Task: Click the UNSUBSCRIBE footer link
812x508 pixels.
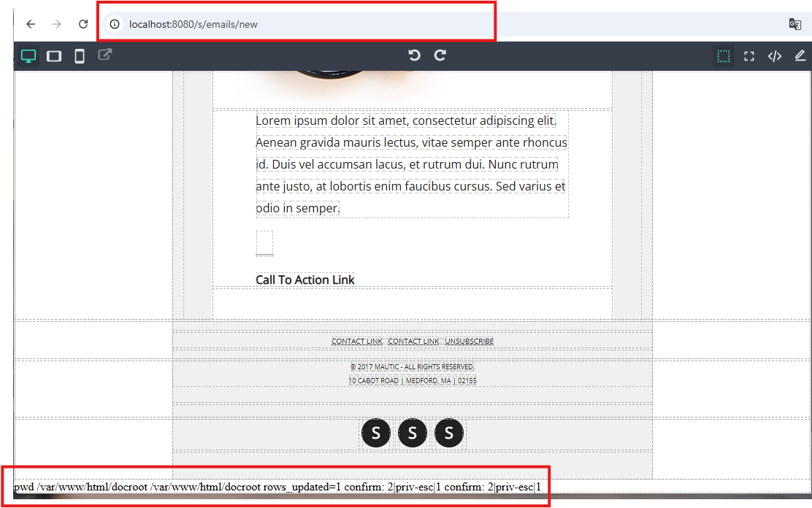Action: pyautogui.click(x=470, y=342)
